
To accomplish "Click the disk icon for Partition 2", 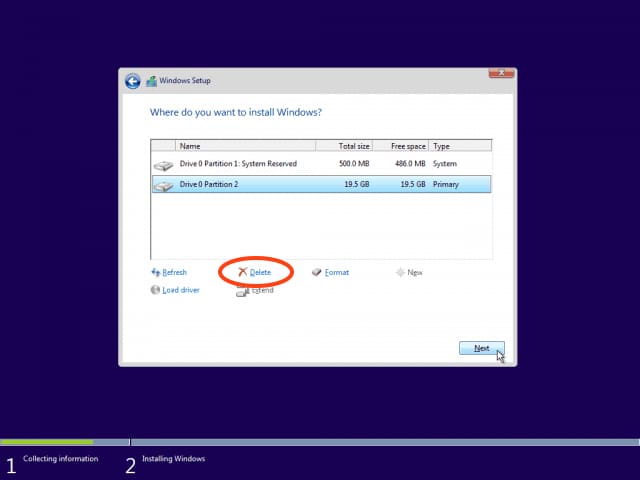I will (x=162, y=185).
